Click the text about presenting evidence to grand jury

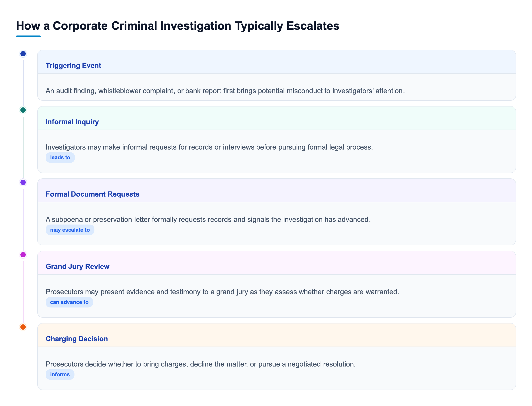[222, 292]
